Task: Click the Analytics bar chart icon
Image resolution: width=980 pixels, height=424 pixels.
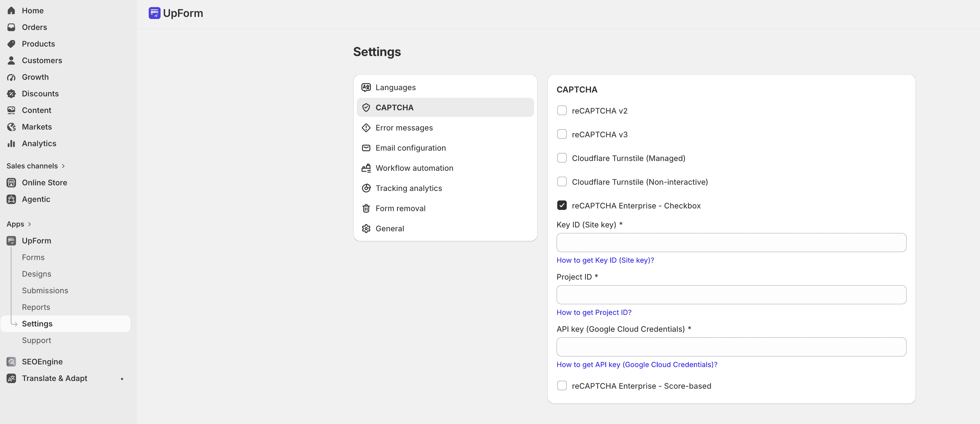Action: 12,144
